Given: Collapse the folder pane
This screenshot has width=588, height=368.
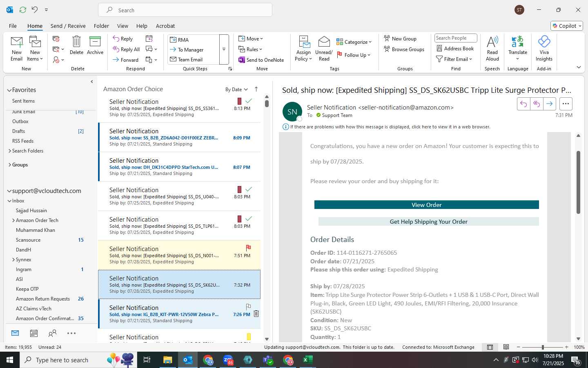Looking at the screenshot, I should 92,82.
